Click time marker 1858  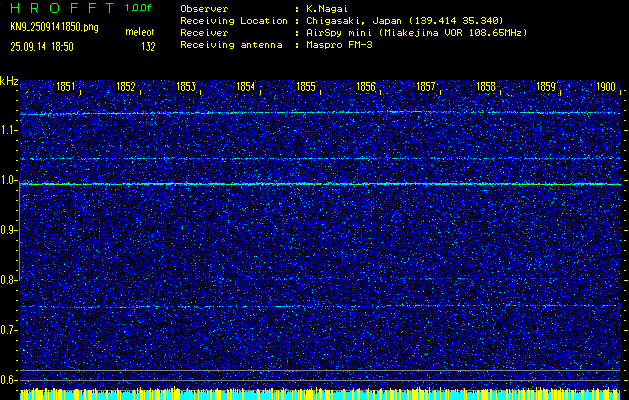click(486, 87)
